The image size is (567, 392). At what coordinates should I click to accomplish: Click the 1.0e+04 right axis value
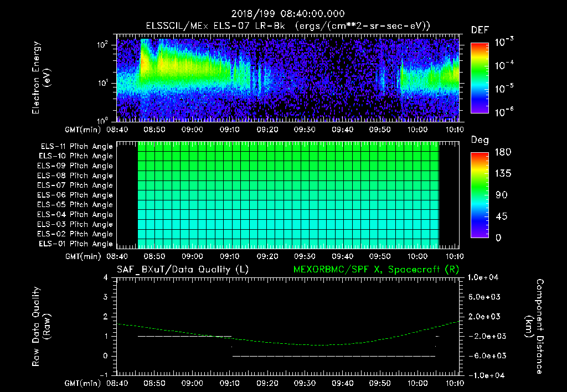[483, 277]
